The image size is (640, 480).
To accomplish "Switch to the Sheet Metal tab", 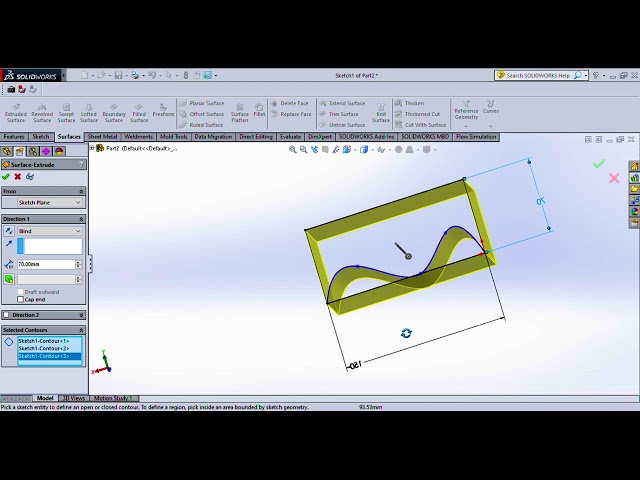I will tap(102, 137).
